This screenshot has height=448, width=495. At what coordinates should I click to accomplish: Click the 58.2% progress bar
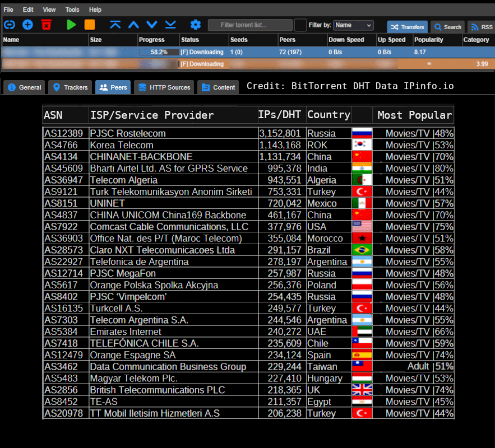click(159, 52)
